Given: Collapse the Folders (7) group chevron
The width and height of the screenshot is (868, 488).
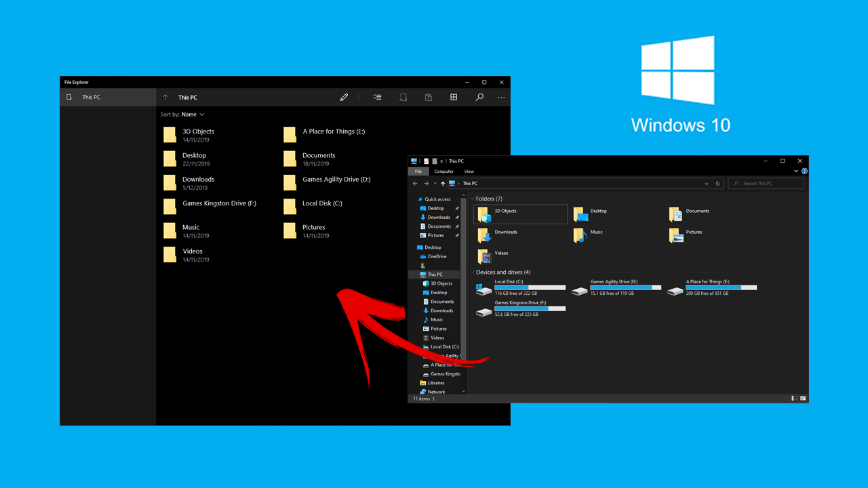Looking at the screenshot, I should (473, 199).
